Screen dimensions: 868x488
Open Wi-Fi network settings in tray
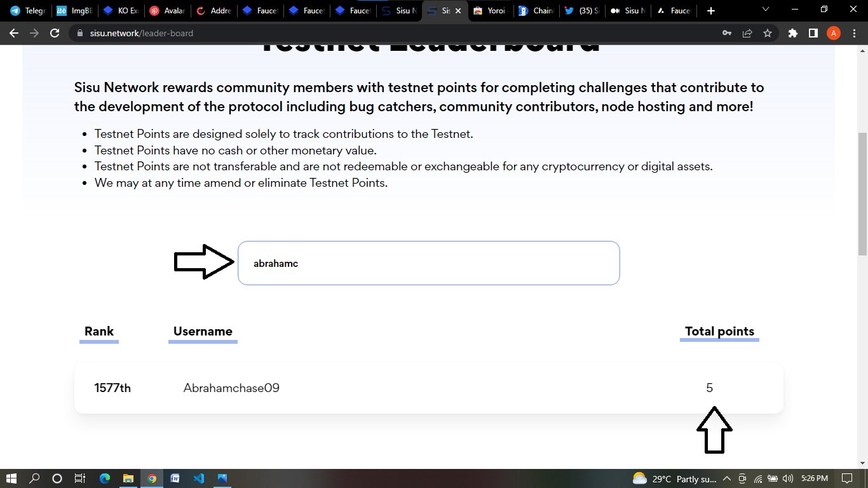point(757,478)
